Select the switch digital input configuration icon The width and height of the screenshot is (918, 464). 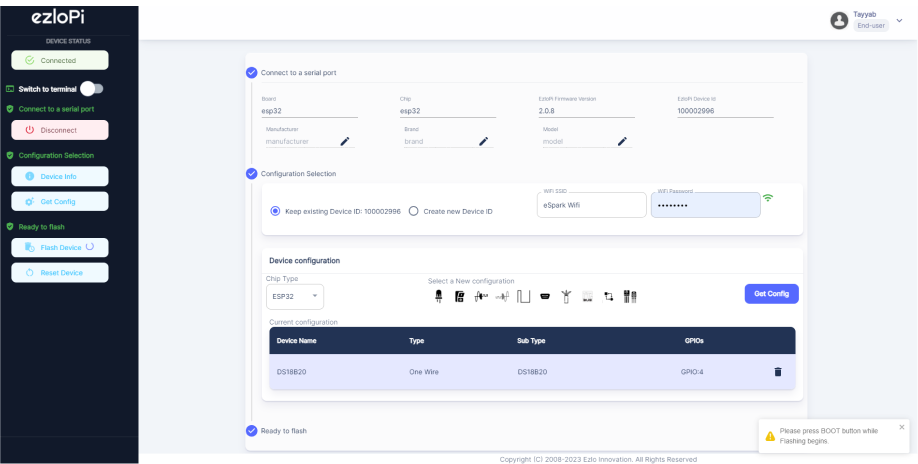(x=460, y=297)
